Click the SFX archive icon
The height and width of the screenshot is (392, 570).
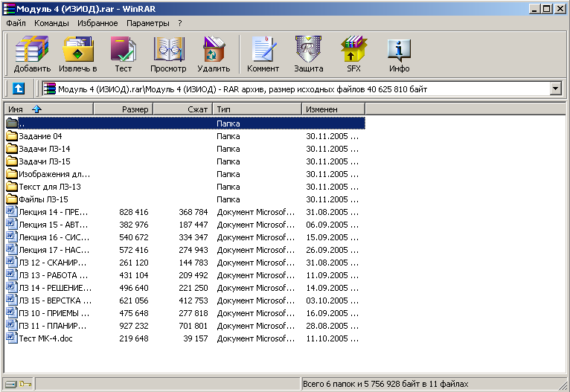pos(353,49)
